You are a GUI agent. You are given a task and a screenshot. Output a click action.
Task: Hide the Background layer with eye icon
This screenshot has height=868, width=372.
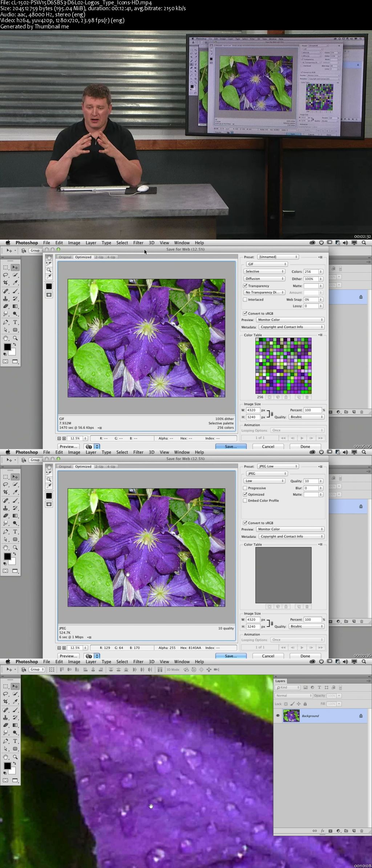click(278, 716)
